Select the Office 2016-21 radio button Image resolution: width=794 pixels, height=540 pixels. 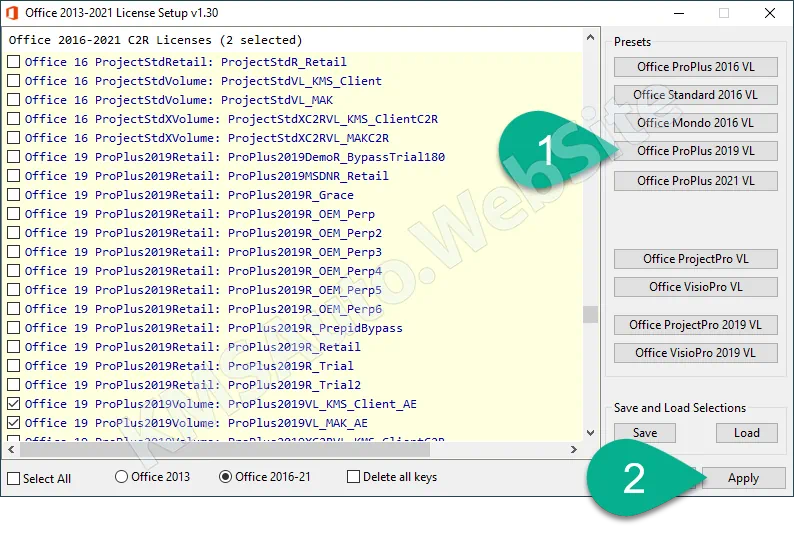coord(225,477)
